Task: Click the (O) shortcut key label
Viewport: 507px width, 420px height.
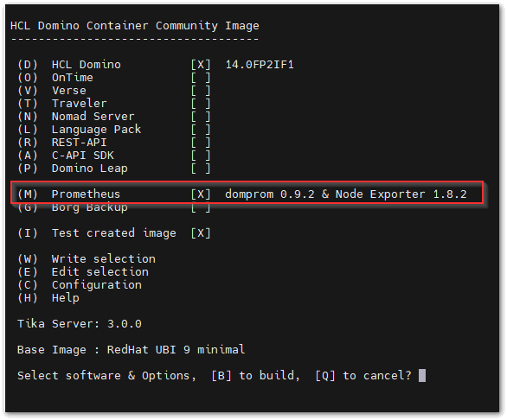Action: [x=28, y=78]
